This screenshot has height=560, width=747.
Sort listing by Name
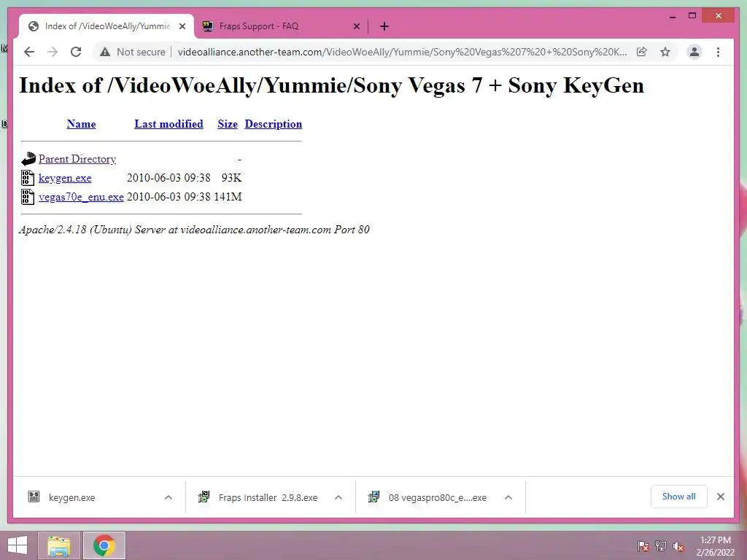[x=81, y=124]
